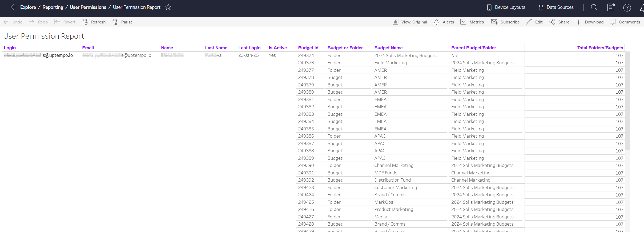Select the Product Marketing budget name
644x232 pixels.
pyautogui.click(x=394, y=209)
